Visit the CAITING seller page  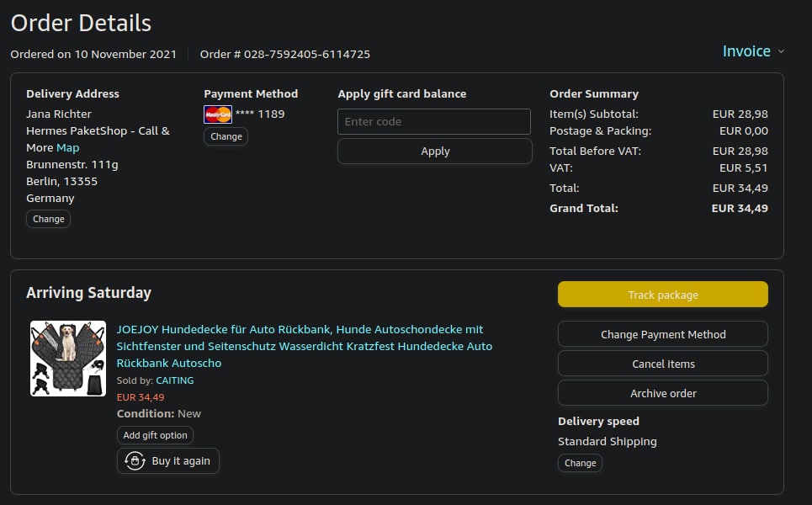174,380
